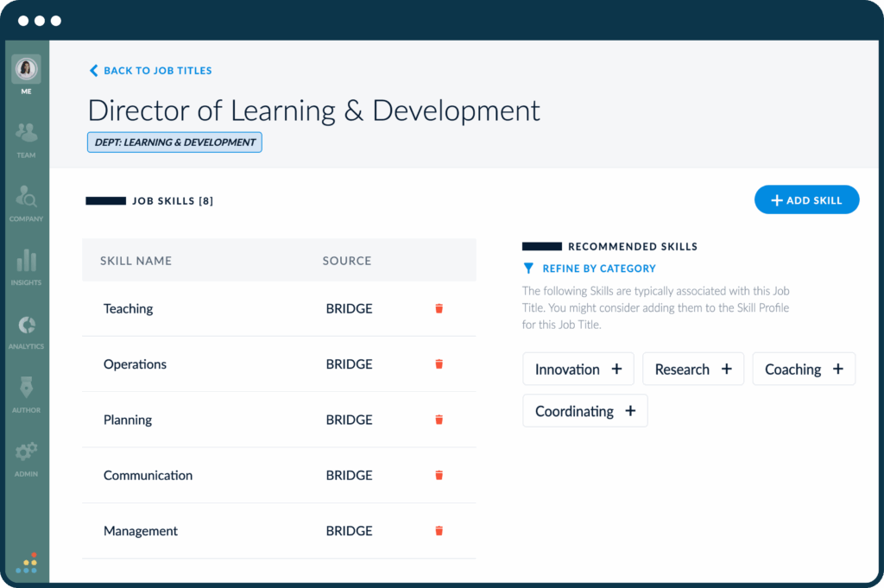Click your ME profile avatar
This screenshot has width=884, height=588.
coord(26,69)
